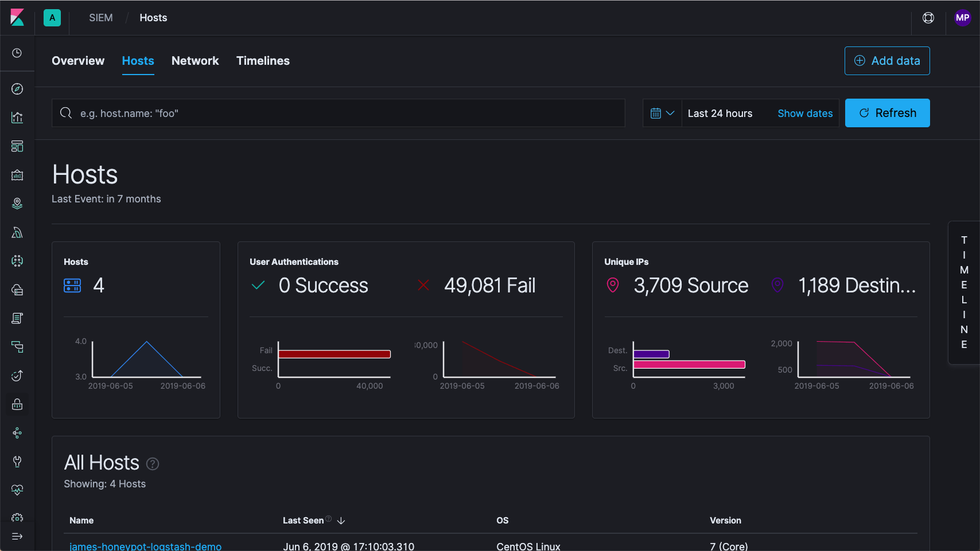Open Dashboard icon in sidebar
This screenshot has width=980, height=551.
pos(17,146)
